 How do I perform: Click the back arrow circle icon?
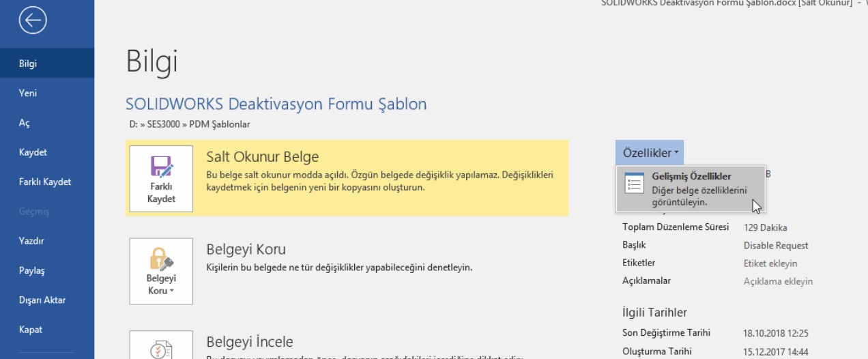pyautogui.click(x=33, y=21)
